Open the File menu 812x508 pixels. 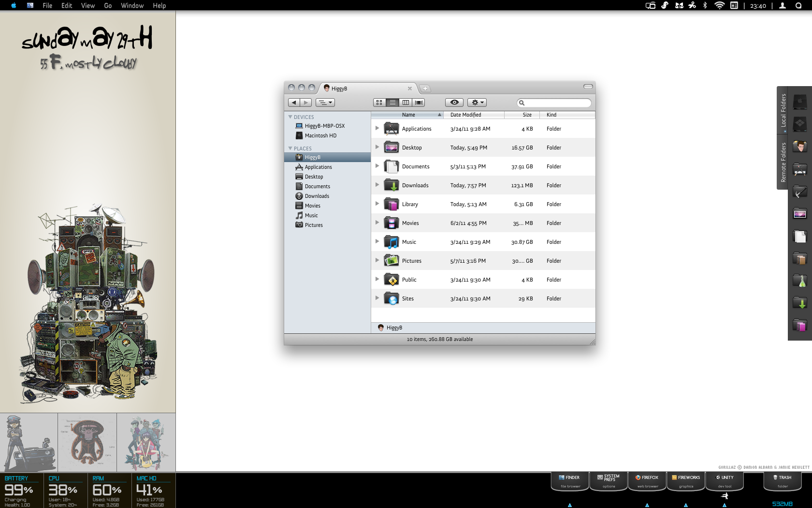click(x=47, y=5)
